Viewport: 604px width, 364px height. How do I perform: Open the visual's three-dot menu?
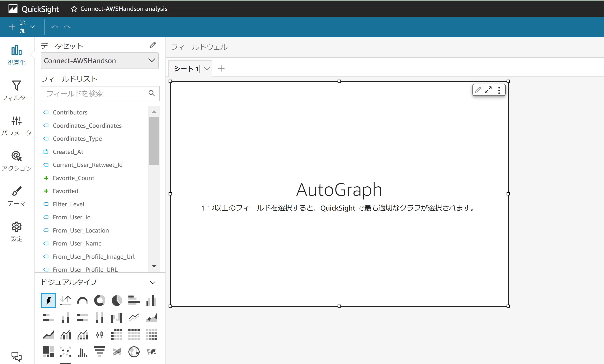499,90
